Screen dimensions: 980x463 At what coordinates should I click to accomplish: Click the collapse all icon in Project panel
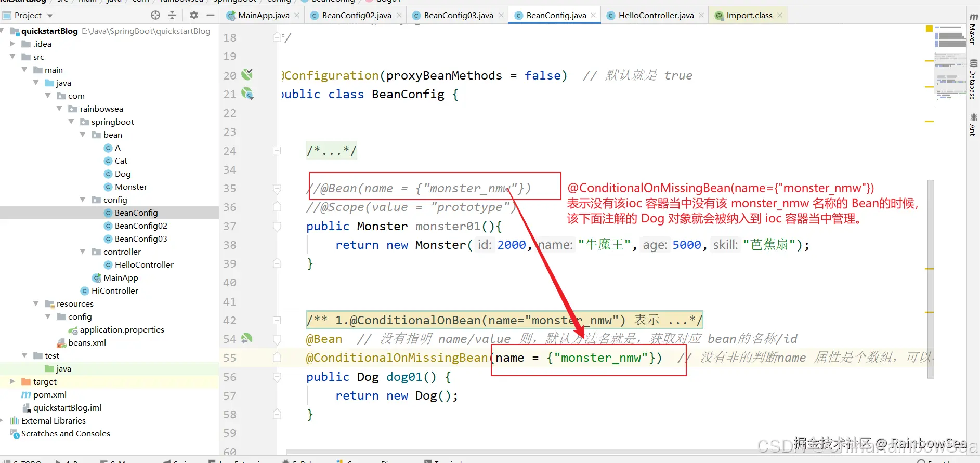(x=172, y=15)
